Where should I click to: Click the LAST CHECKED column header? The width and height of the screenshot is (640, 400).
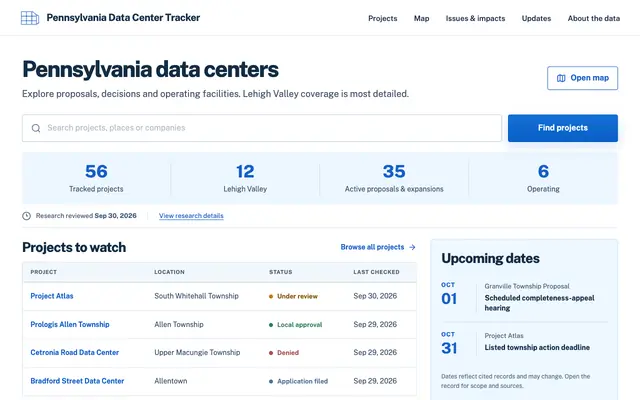click(x=376, y=272)
